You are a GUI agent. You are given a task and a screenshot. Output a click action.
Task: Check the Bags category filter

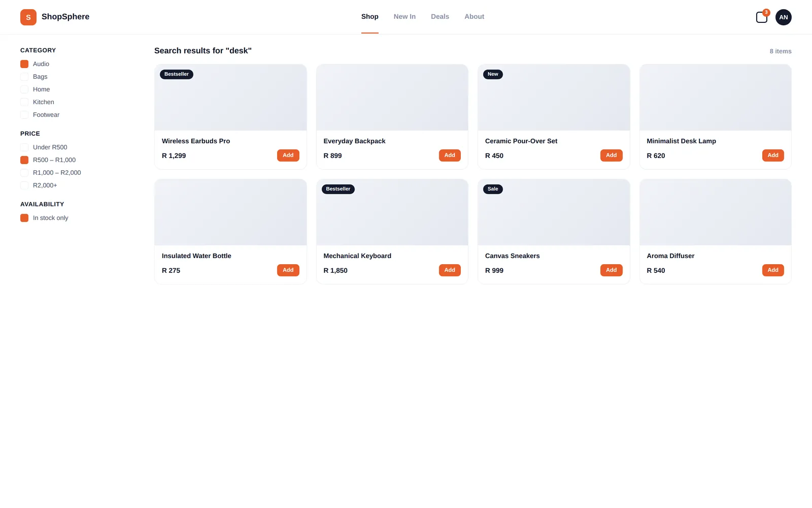24,77
